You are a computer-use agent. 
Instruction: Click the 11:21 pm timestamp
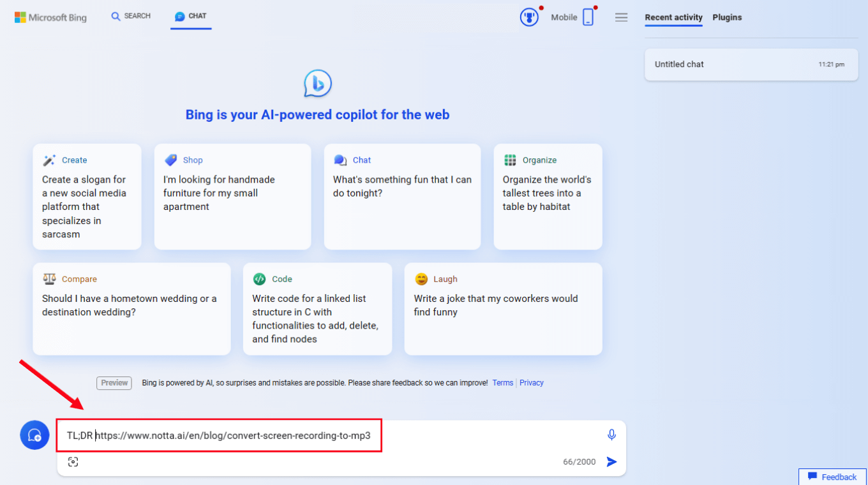click(831, 64)
